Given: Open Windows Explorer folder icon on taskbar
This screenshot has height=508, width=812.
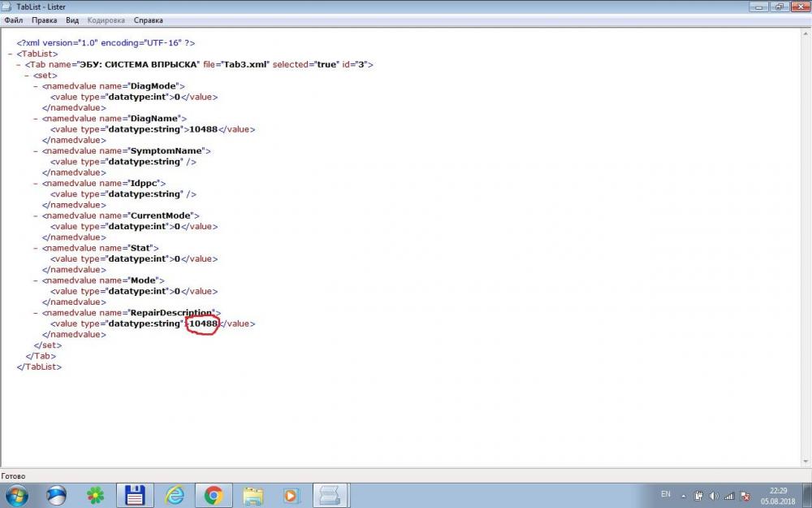Looking at the screenshot, I should [253, 496].
